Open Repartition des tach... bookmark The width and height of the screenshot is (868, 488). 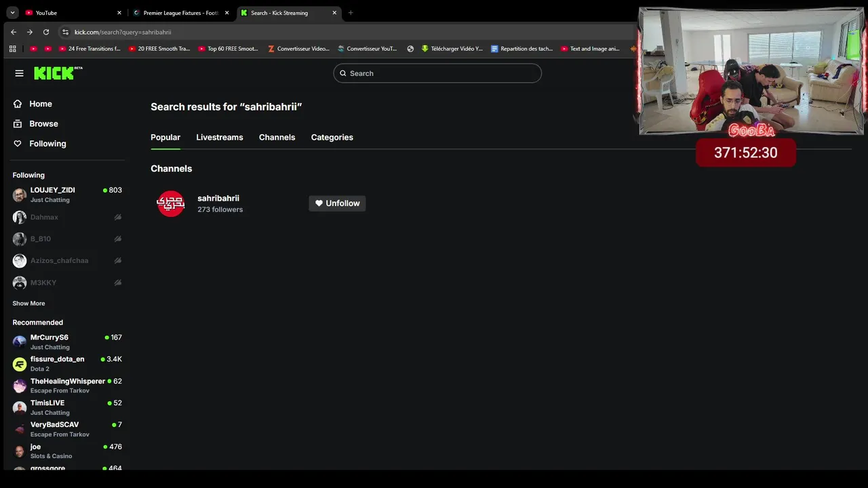(521, 49)
